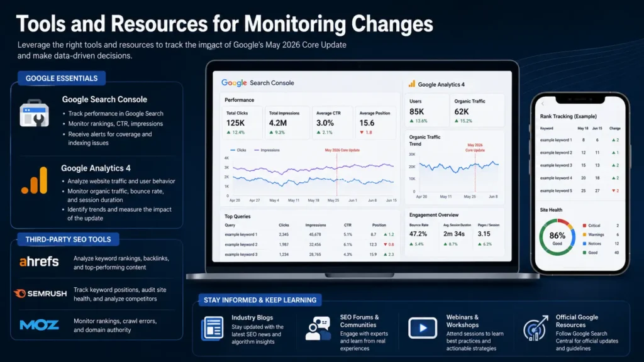Click the blue Notices legend square
Image resolution: width=644 pixels, height=362 pixels.
[584, 243]
